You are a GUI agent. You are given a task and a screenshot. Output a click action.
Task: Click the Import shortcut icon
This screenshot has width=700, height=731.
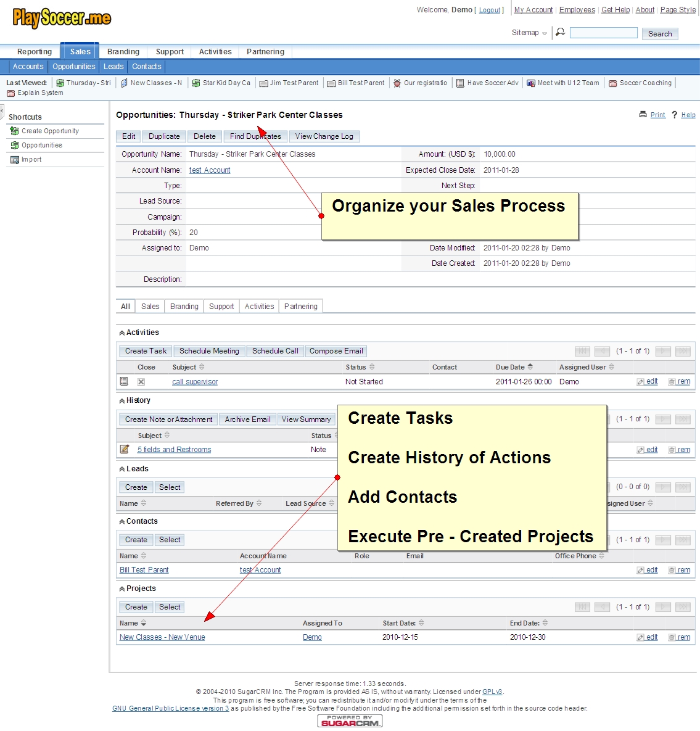[14, 160]
